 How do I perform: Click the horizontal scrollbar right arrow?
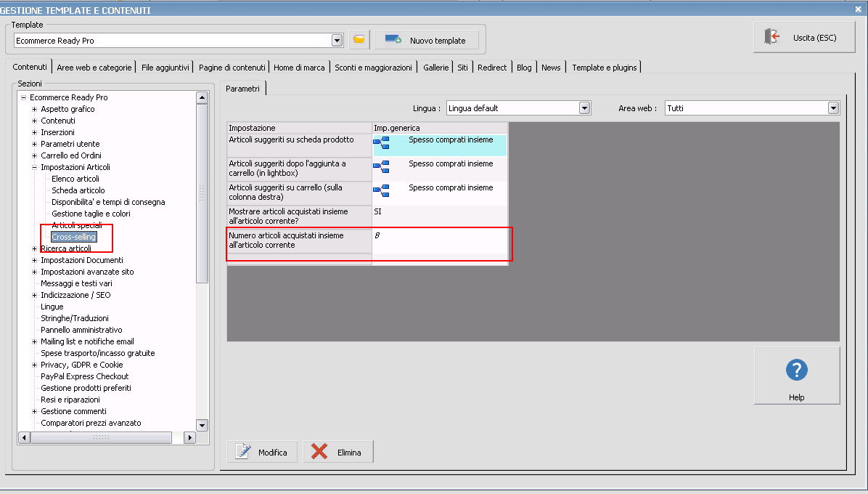189,437
